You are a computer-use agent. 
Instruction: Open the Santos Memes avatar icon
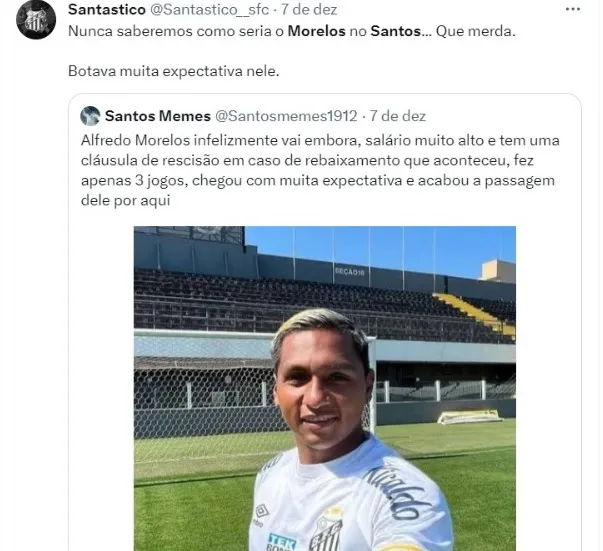point(90,116)
